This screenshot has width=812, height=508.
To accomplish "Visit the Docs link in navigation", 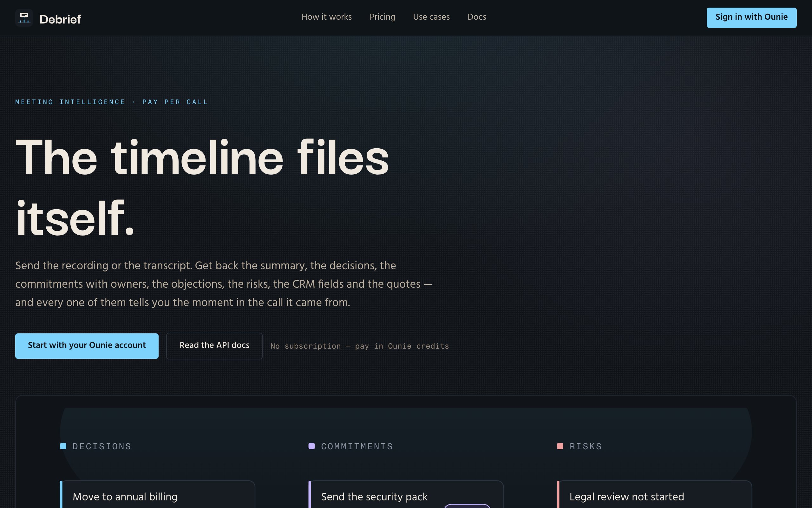I will (477, 17).
